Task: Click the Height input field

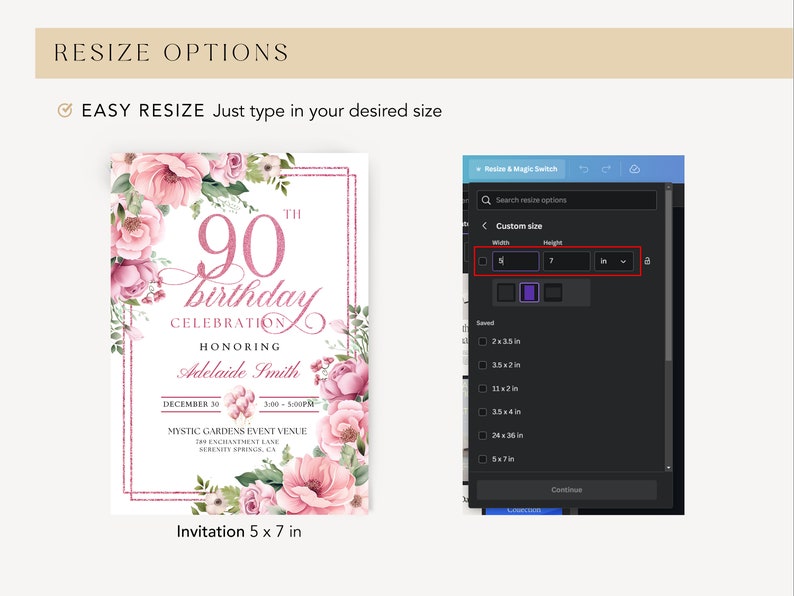Action: coord(566,261)
